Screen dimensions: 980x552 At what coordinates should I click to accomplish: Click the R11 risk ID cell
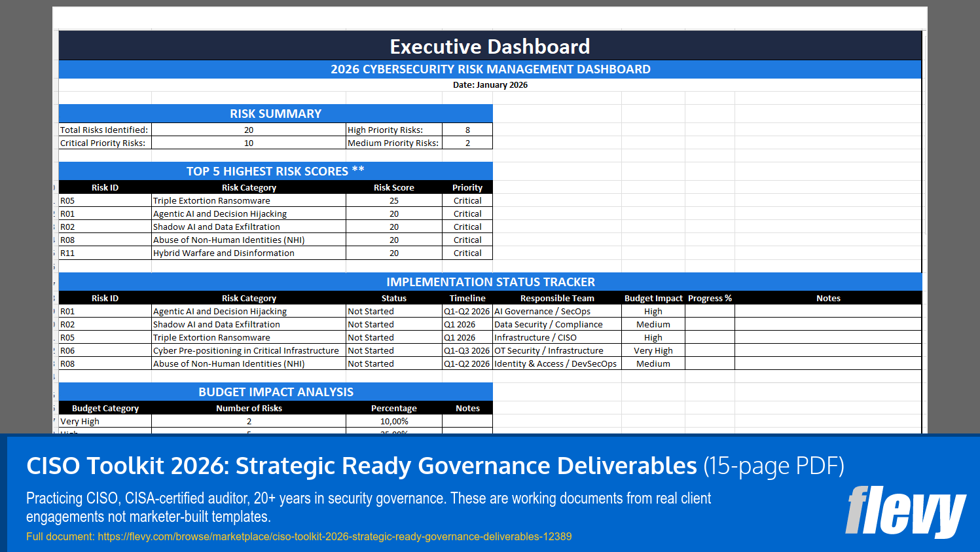coord(105,253)
